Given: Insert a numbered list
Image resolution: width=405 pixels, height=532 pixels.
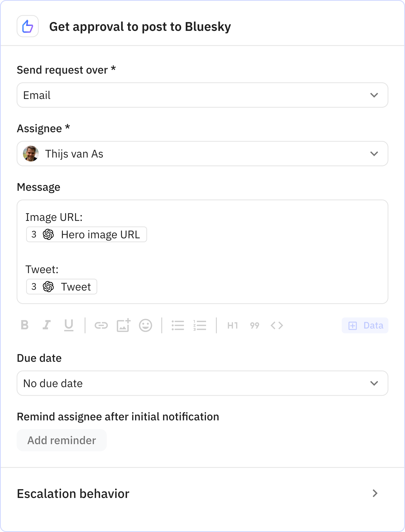Looking at the screenshot, I should click(200, 325).
